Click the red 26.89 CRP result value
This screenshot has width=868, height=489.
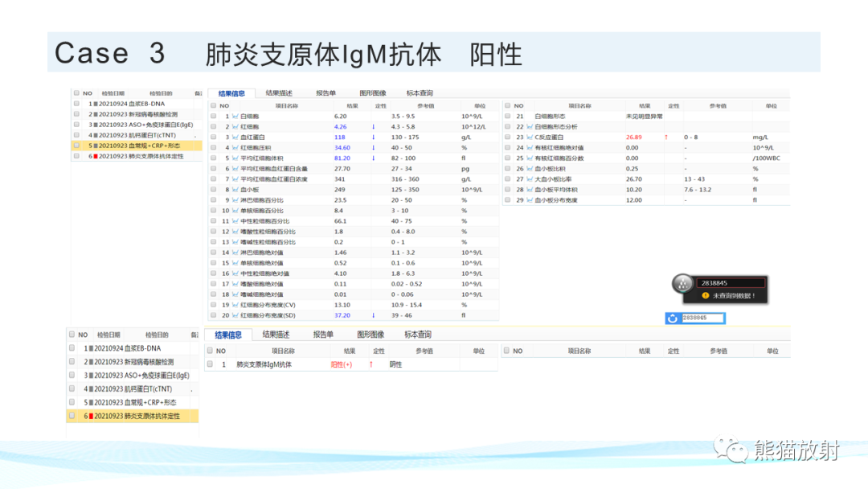(634, 138)
